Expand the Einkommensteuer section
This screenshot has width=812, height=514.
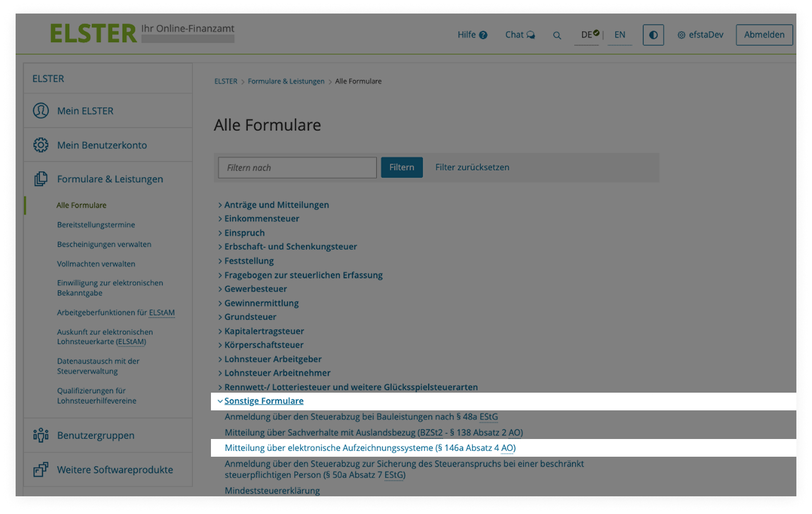(261, 218)
